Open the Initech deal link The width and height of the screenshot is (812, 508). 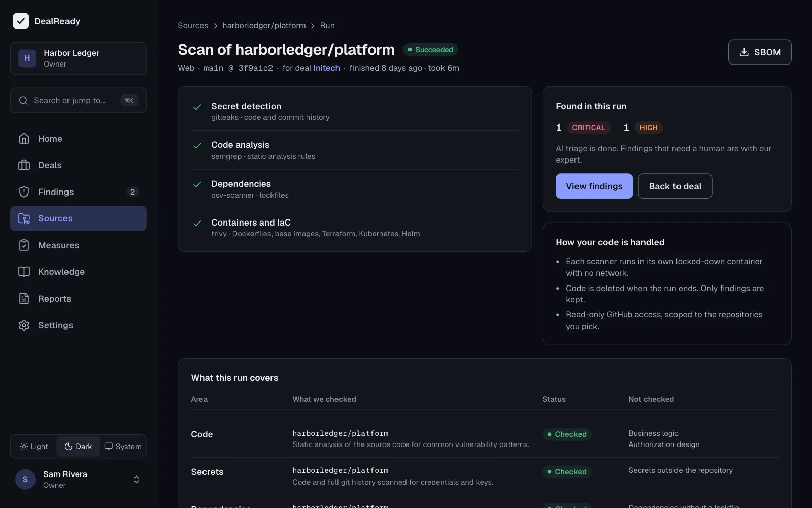(326, 68)
